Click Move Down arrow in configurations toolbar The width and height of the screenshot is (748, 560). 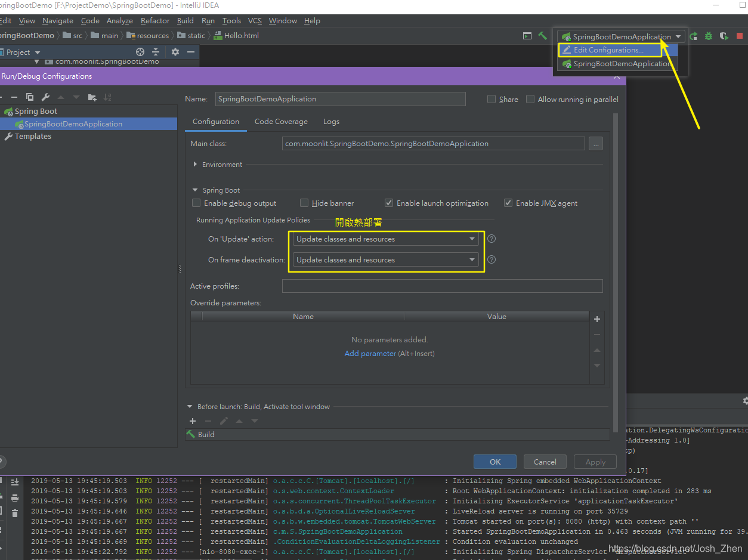[x=76, y=97]
